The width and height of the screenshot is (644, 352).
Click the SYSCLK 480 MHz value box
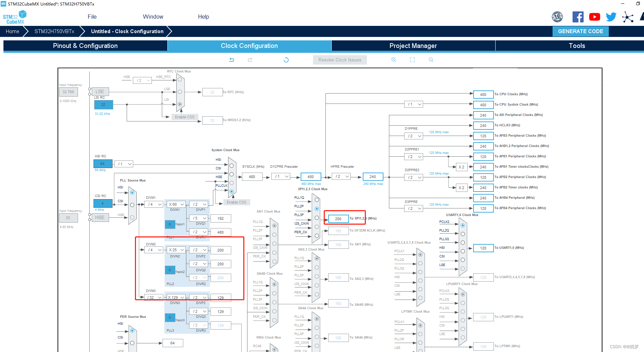[x=252, y=177]
